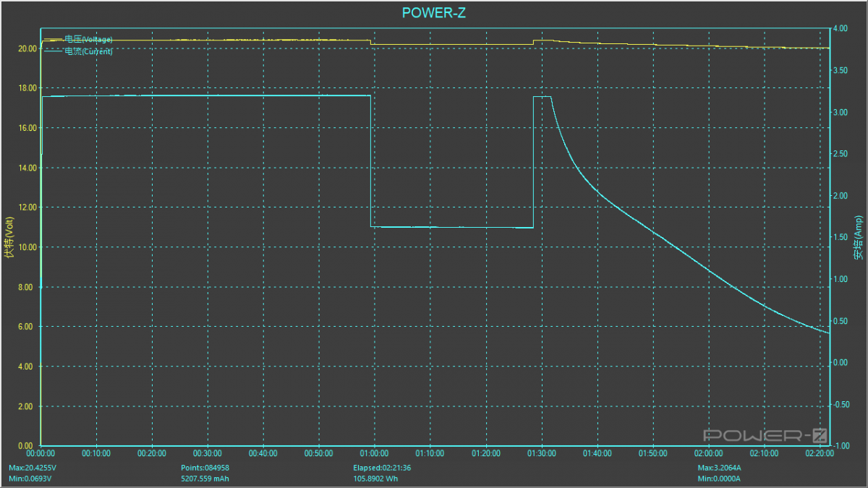The image size is (868, 488).
Task: Click the 3.00 current axis label
Action: tap(840, 112)
